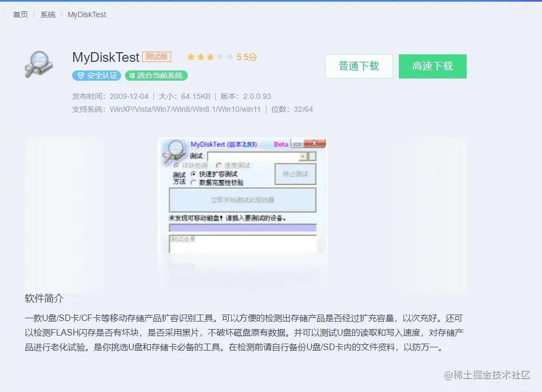Select the 数据完整性校验 radio button
Image resolution: width=542 pixels, height=392 pixels.
pyautogui.click(x=193, y=182)
